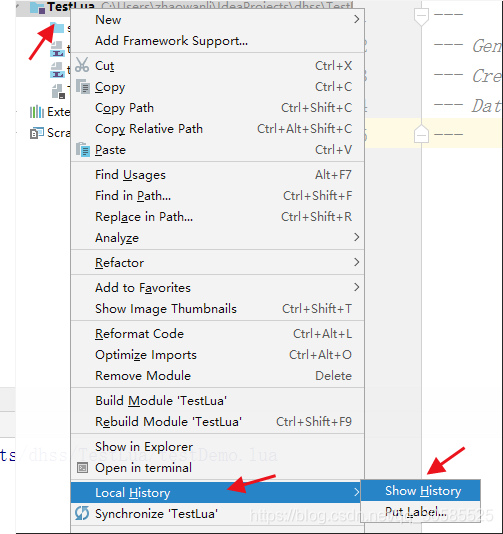Open the Local History entry
The width and height of the screenshot is (503, 534).
point(217,492)
